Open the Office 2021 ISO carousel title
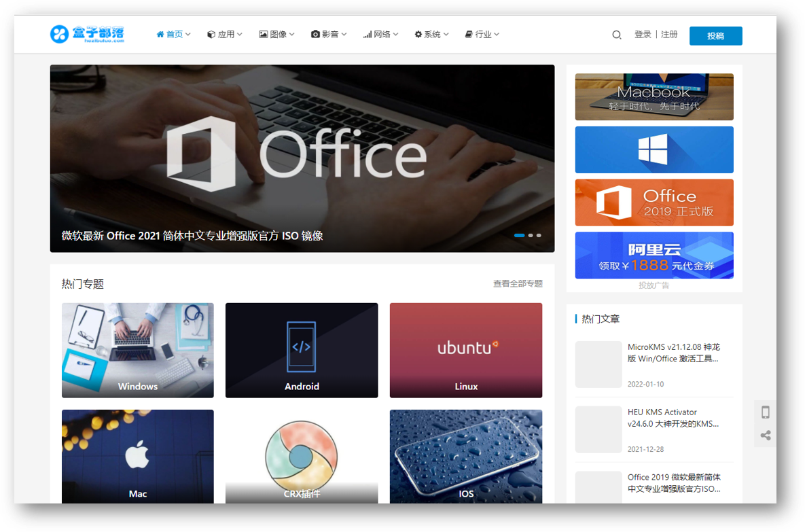 192,236
